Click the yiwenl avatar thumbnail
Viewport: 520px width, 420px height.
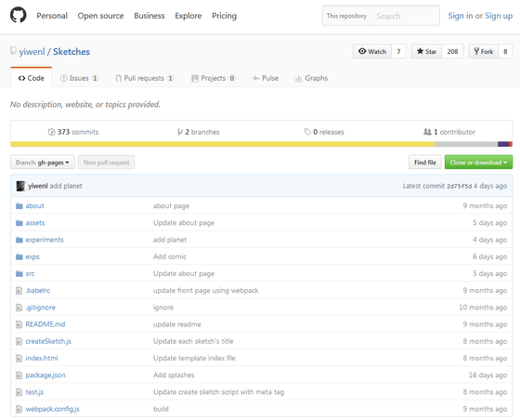[20, 186]
